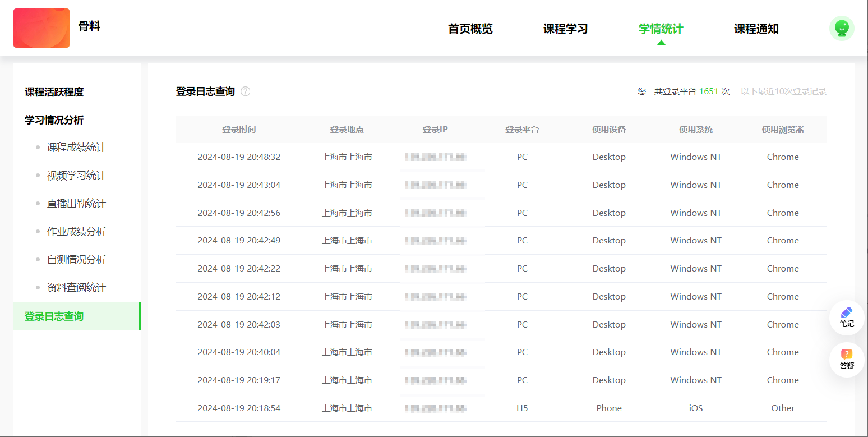Click the orange course logo thumbnail
868x437 pixels.
[41, 28]
